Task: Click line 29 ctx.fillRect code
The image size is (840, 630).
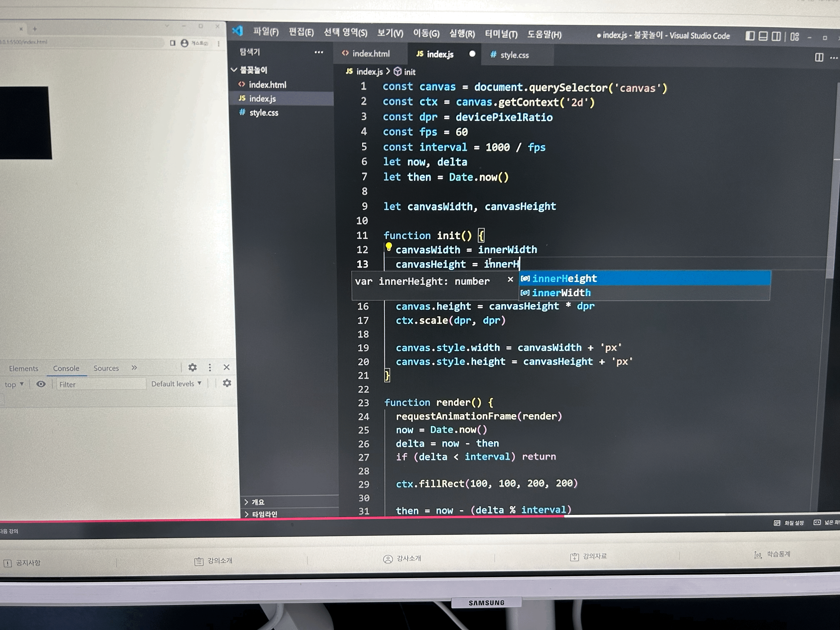Action: coord(486,483)
